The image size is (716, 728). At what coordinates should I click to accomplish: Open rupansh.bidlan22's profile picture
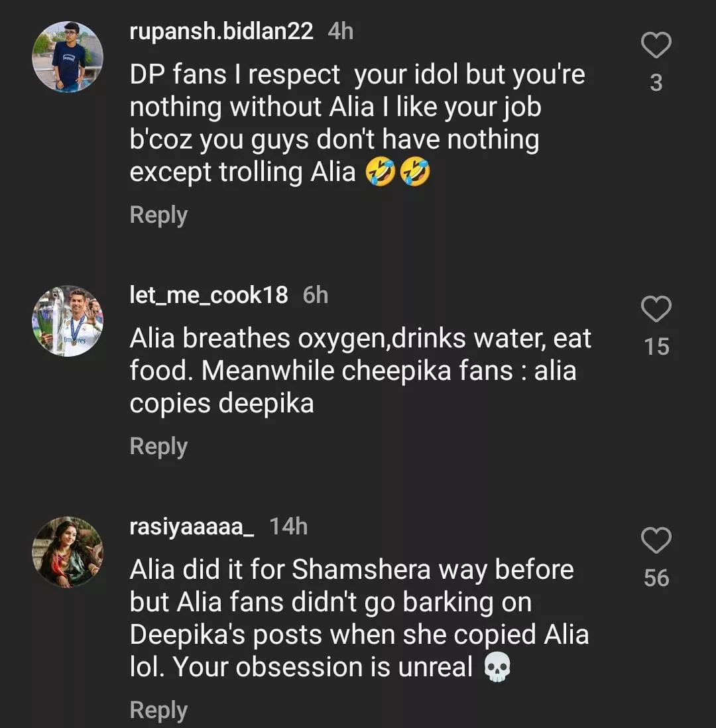pyautogui.click(x=68, y=56)
